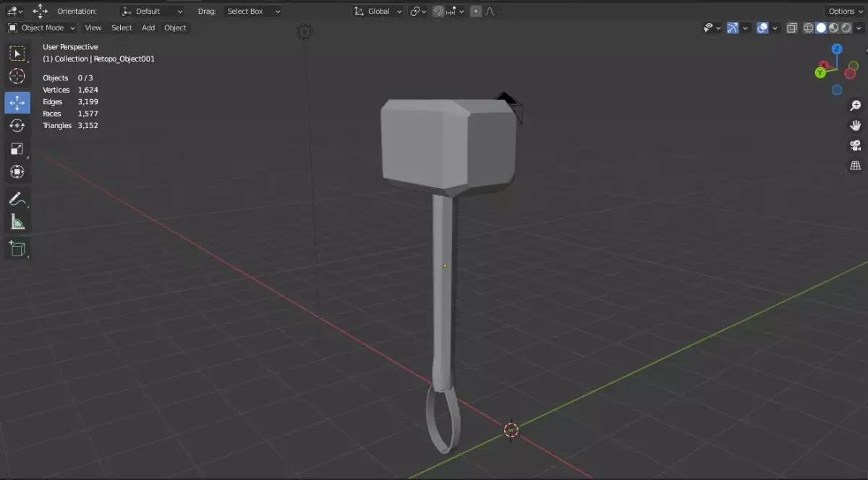
Task: Open the Select menu
Action: coord(122,28)
